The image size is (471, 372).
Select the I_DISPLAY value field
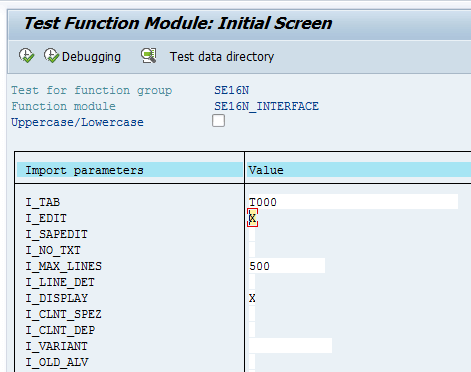252,298
